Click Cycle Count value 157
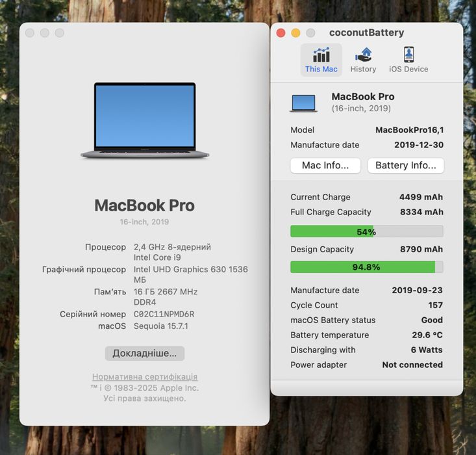The image size is (476, 455). coord(435,305)
